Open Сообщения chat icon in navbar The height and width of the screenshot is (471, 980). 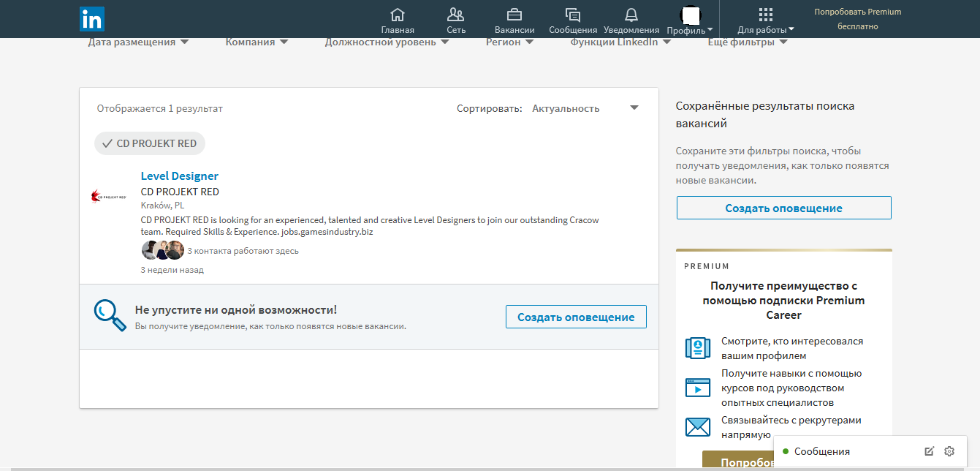pos(573,15)
